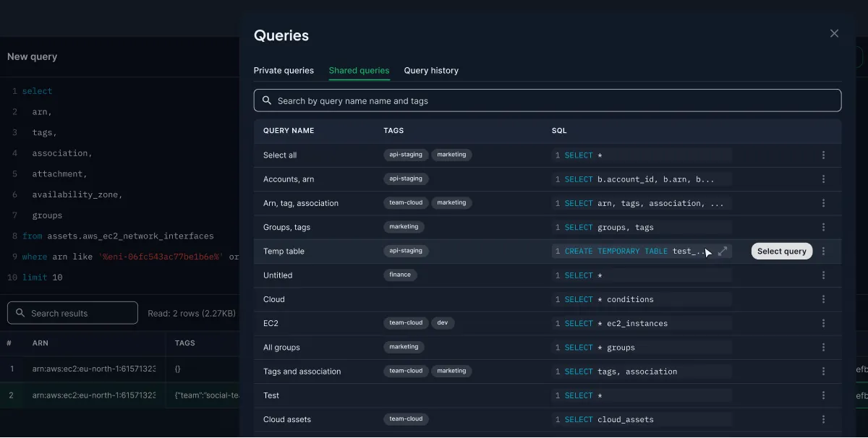868x438 pixels.
Task: Open options menu for EC2 query
Action: pos(823,323)
